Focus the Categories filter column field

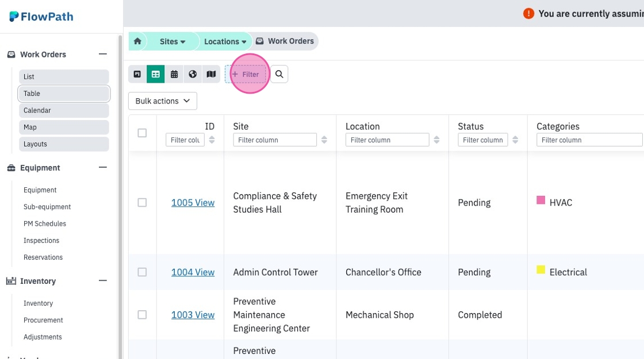pos(589,140)
